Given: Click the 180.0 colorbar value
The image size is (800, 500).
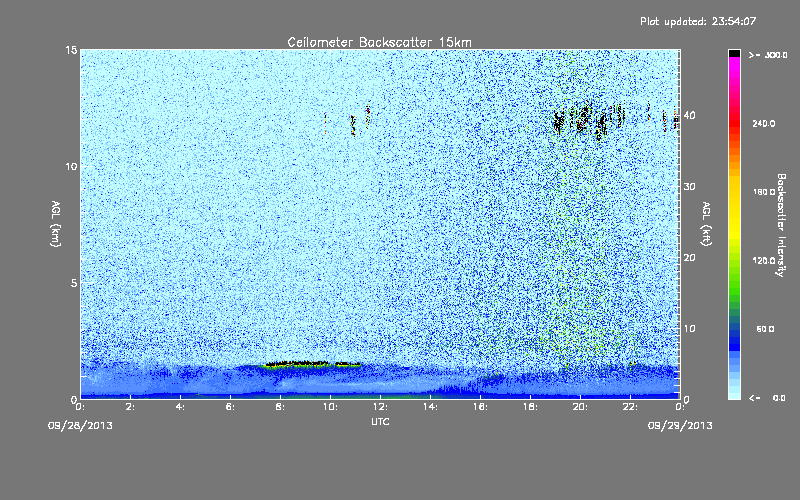Looking at the screenshot, I should pyautogui.click(x=764, y=192).
